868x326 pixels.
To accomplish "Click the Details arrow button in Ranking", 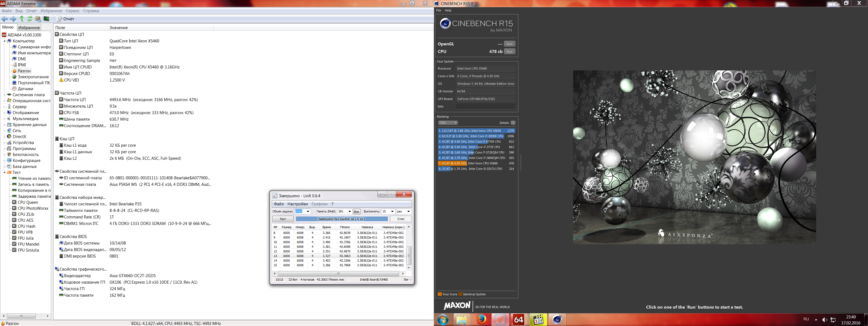I will (513, 123).
